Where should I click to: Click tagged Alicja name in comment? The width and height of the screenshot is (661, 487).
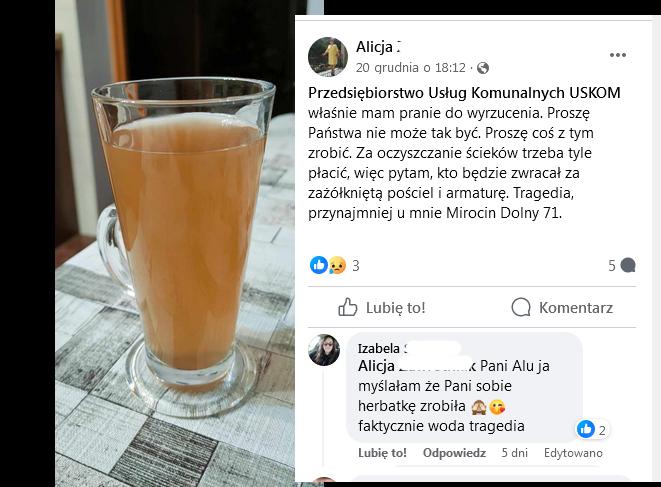(417, 366)
